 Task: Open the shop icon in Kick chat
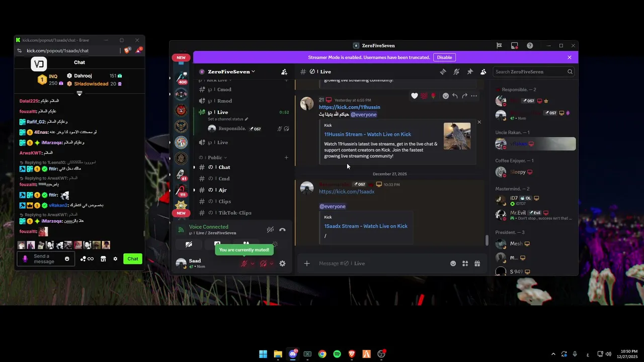tap(103, 259)
